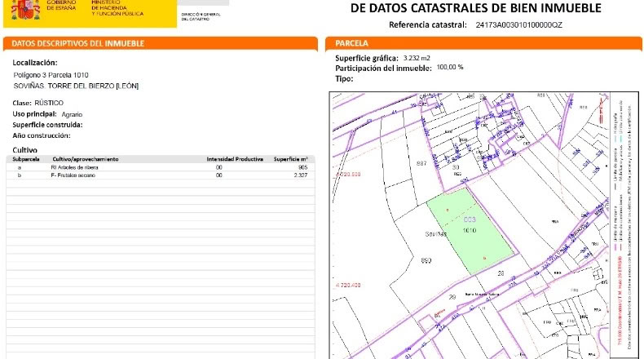644x359 pixels.
Task: Click parcel 890 on the map
Action: (426, 260)
